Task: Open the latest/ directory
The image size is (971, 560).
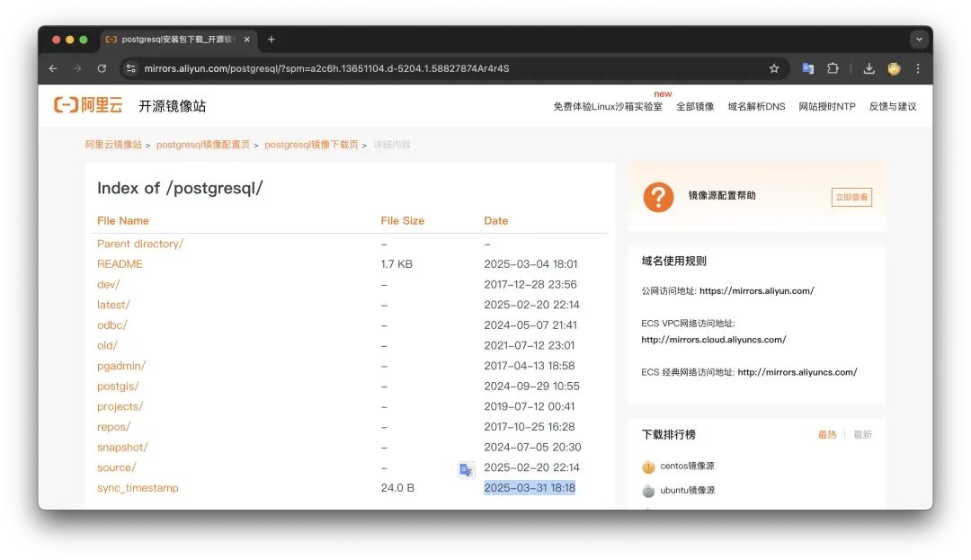Action: point(113,305)
